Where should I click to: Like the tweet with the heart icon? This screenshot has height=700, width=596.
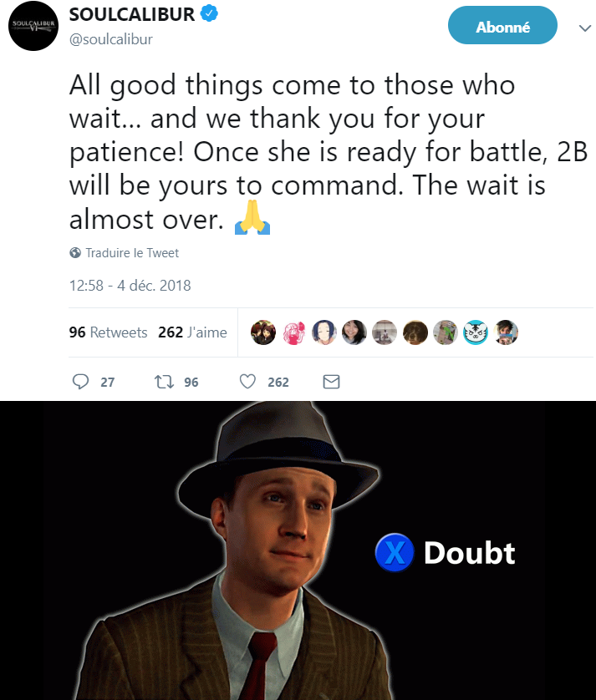coord(247,381)
